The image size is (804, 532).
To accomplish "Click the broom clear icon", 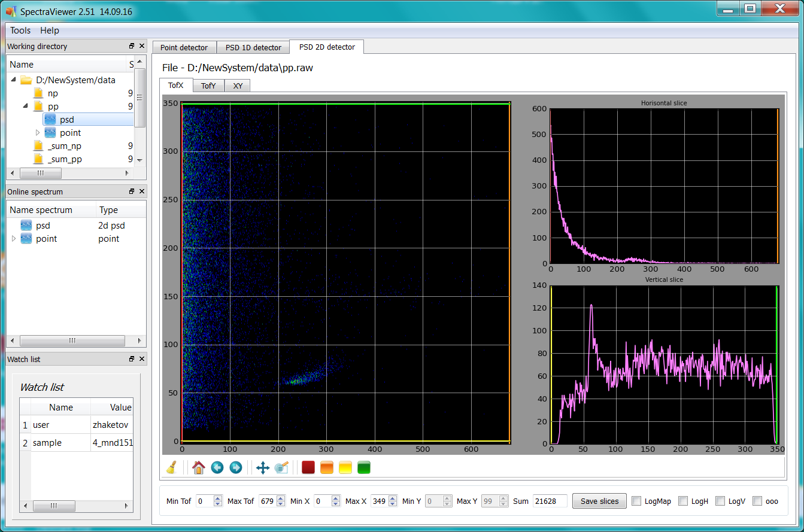I will [x=171, y=467].
